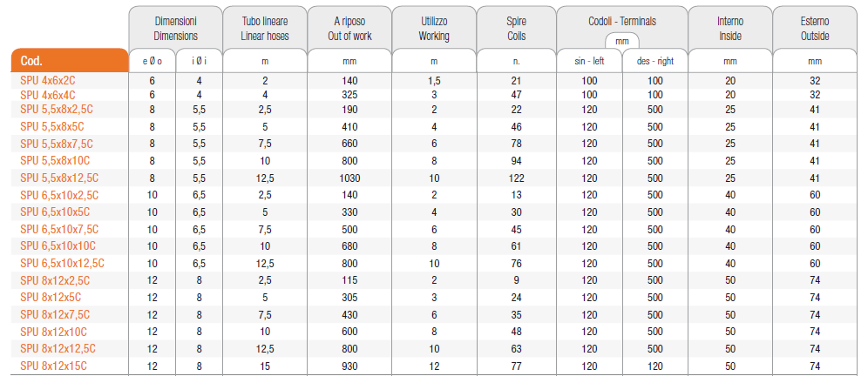Click the Tubo lineare Linear hoses header
This screenshot has height=383, width=868.
pyautogui.click(x=265, y=30)
